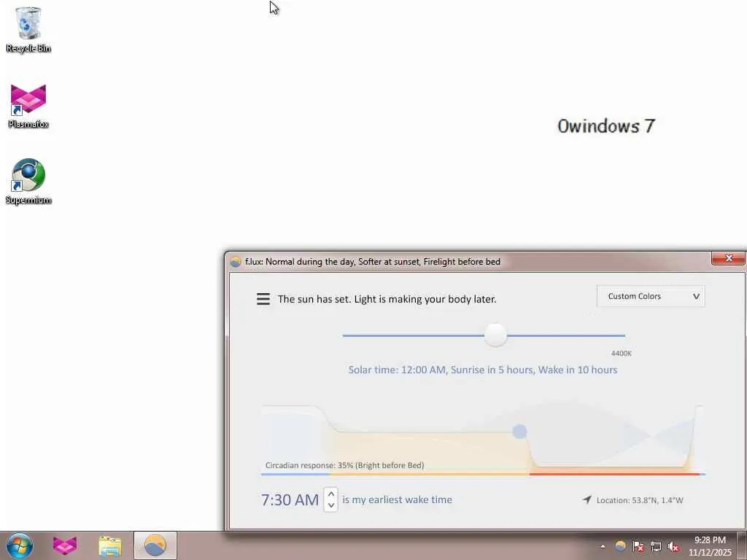Click the 4400K temperature label
Viewport: 747px width, 560px height.
[x=622, y=354]
